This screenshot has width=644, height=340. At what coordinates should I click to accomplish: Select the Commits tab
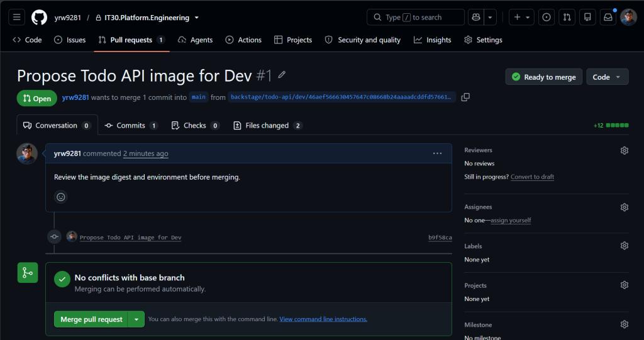click(131, 125)
